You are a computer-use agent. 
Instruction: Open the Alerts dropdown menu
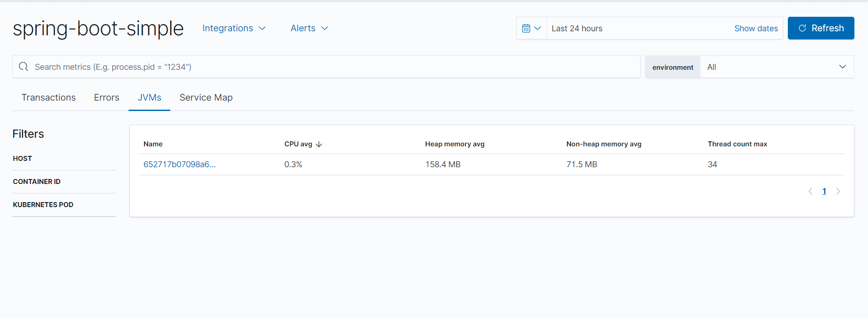click(x=309, y=28)
